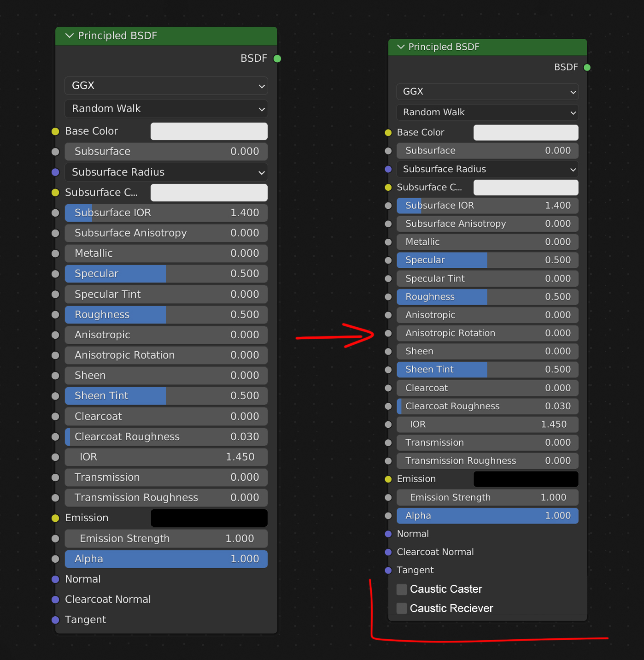Collapse the right Principled BSDF node
The height and width of the screenshot is (660, 644).
click(x=401, y=47)
